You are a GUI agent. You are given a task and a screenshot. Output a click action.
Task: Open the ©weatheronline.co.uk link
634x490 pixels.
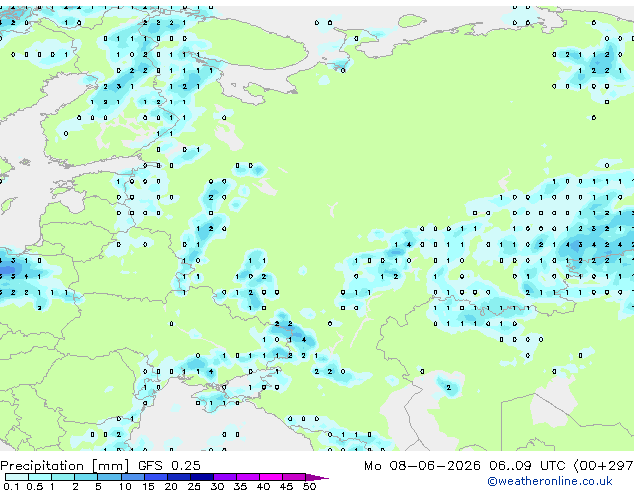[550, 481]
